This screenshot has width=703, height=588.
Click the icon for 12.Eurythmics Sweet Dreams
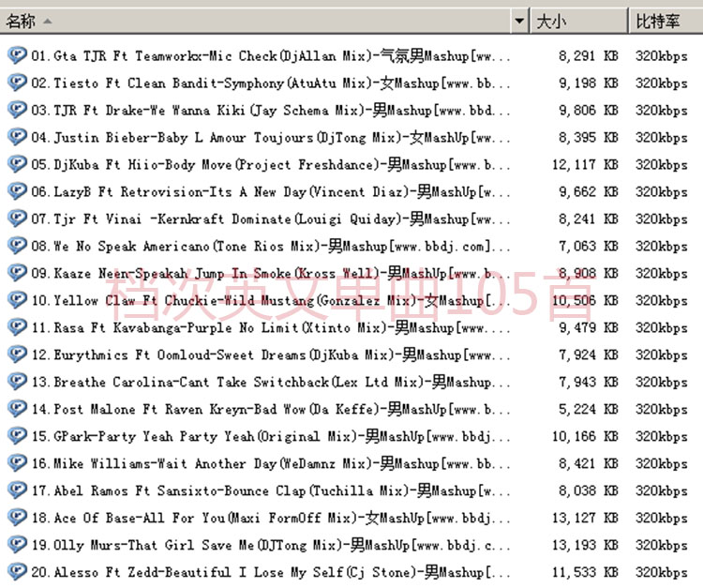tap(17, 354)
